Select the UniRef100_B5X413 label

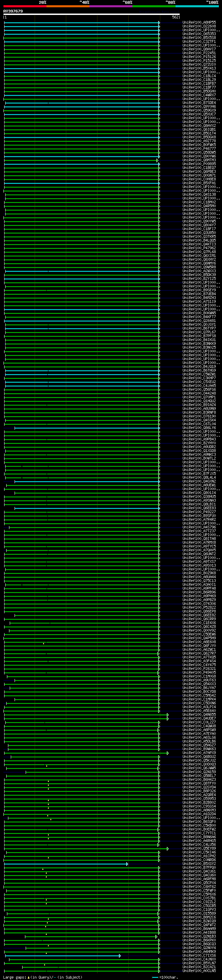(199, 68)
